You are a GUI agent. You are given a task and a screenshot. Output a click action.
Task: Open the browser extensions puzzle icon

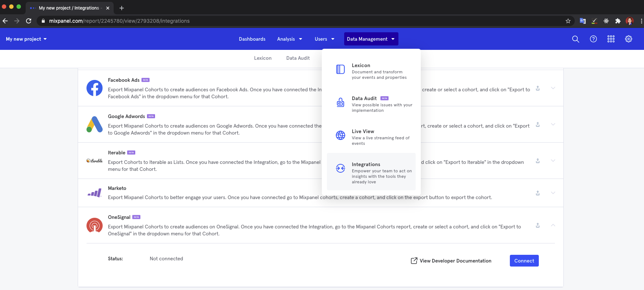(618, 21)
